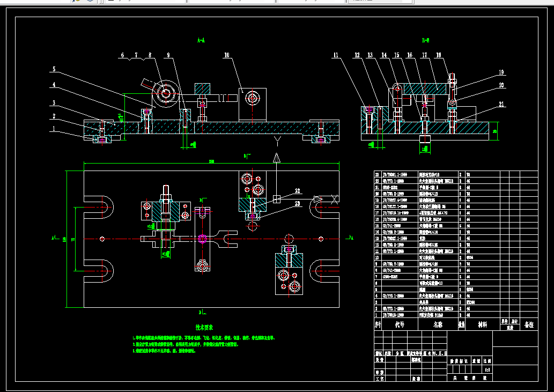The height and width of the screenshot is (392, 554).
Task: Select part callout number 9 above section A-A
Action: [168, 55]
